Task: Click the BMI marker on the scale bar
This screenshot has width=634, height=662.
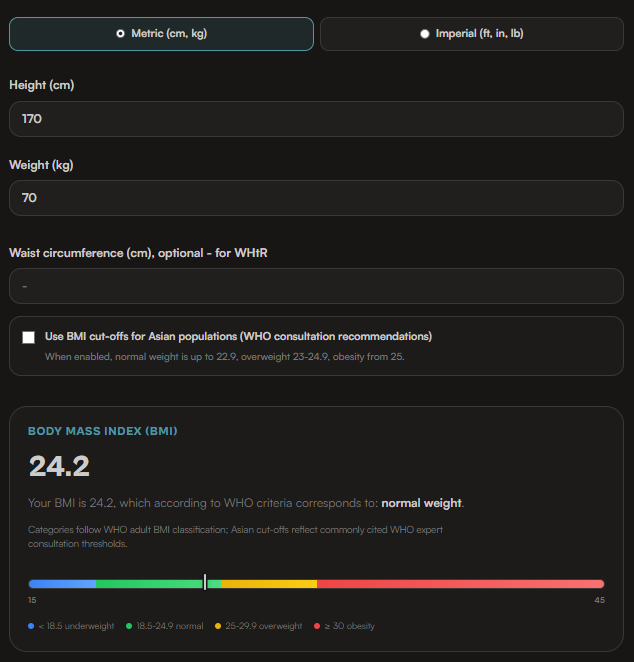Action: point(205,582)
